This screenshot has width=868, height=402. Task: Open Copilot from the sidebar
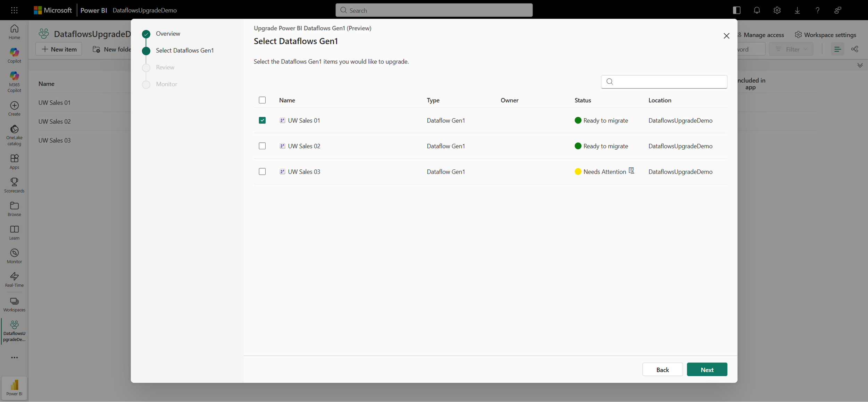click(14, 56)
